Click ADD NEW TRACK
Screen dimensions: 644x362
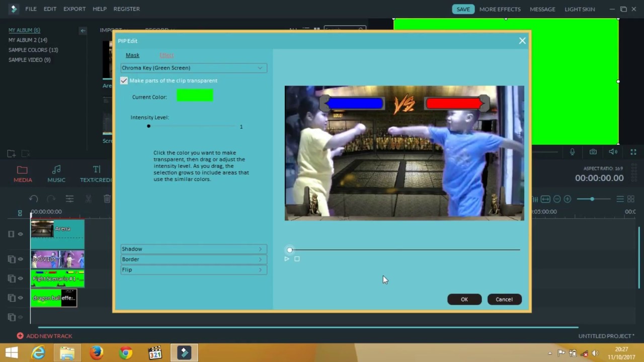click(x=44, y=336)
